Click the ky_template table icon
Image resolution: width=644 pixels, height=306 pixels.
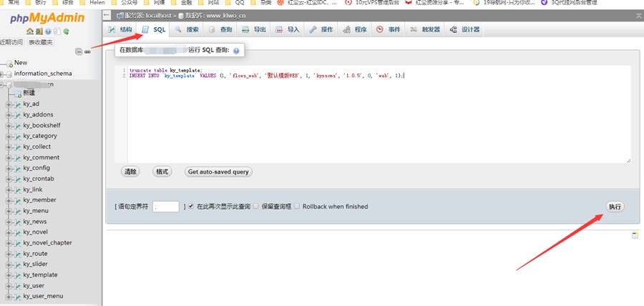[x=17, y=275]
